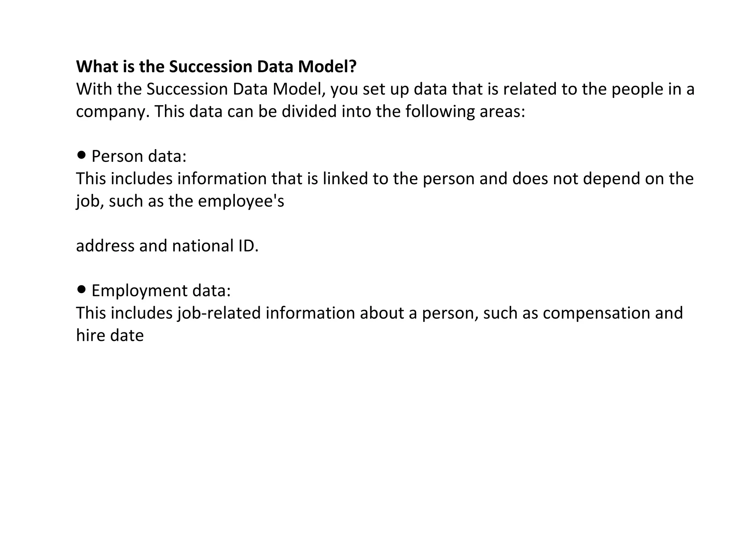
Task: Click the heading 'What is the Succession Data Model?'
Action: pyautogui.click(x=216, y=67)
